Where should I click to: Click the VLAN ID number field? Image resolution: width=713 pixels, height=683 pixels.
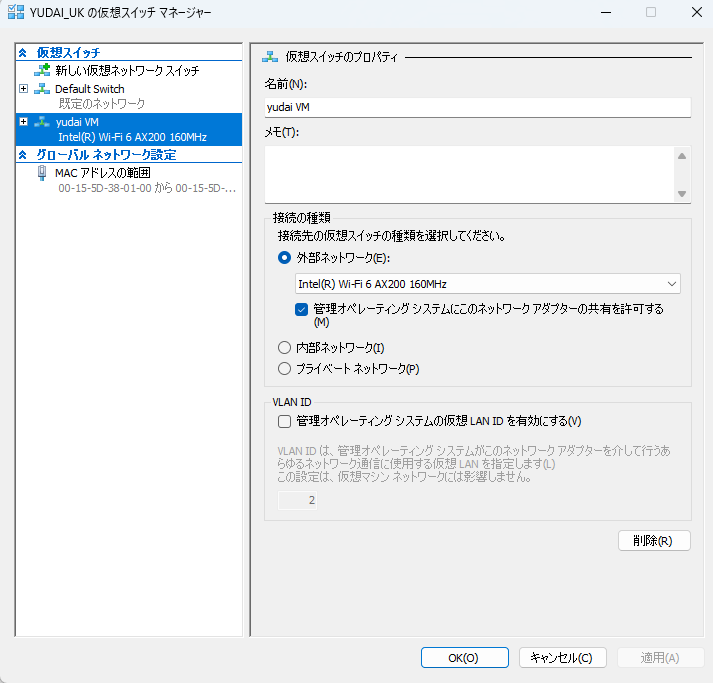tap(297, 500)
